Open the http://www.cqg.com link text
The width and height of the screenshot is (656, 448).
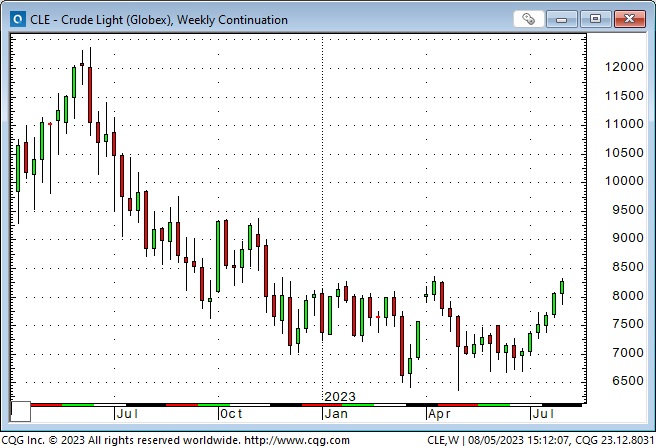coord(297,440)
